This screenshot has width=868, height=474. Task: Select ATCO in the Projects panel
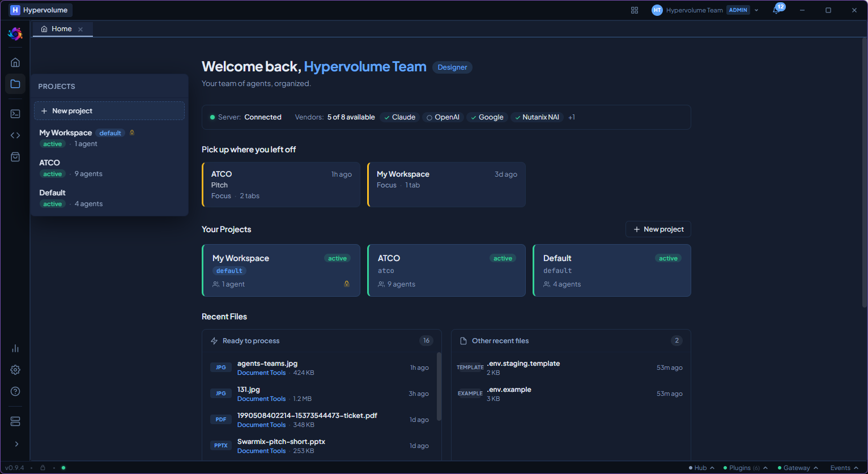pyautogui.click(x=109, y=168)
